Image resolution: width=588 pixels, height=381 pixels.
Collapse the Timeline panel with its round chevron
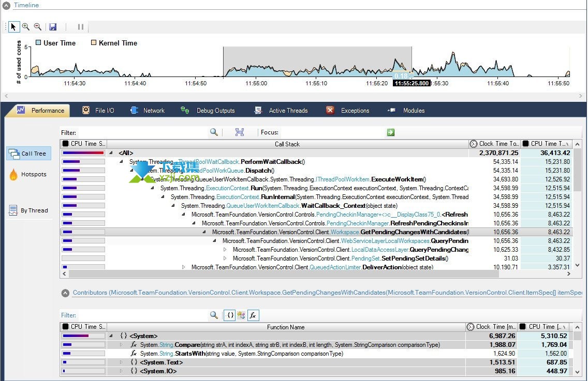(6, 5)
